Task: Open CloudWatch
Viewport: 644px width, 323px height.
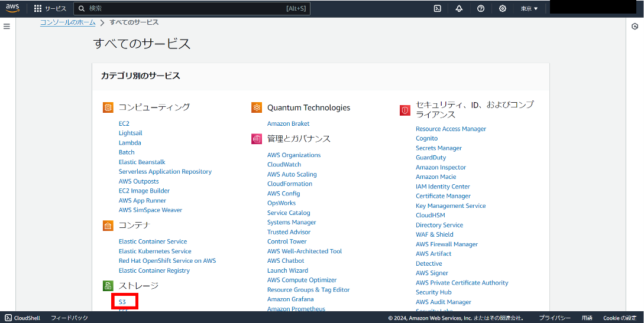Action: point(284,164)
